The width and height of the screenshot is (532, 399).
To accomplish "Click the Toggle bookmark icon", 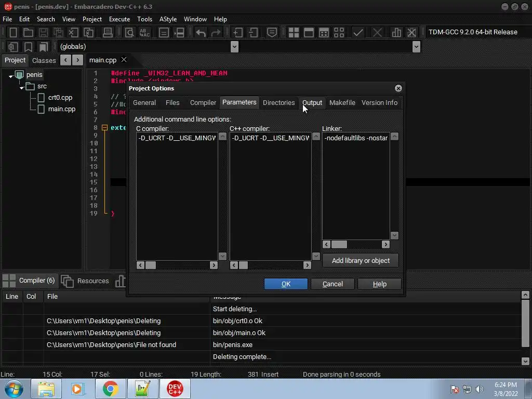I will click(x=28, y=47).
